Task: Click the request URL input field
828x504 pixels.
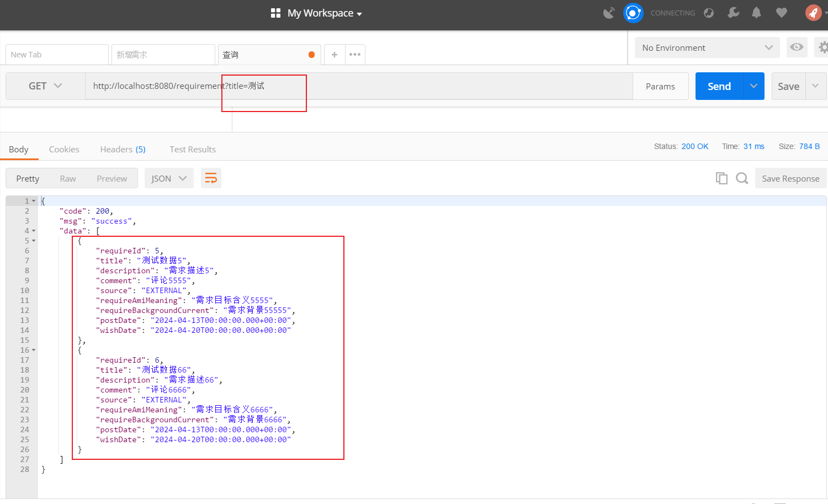Action: [x=359, y=86]
